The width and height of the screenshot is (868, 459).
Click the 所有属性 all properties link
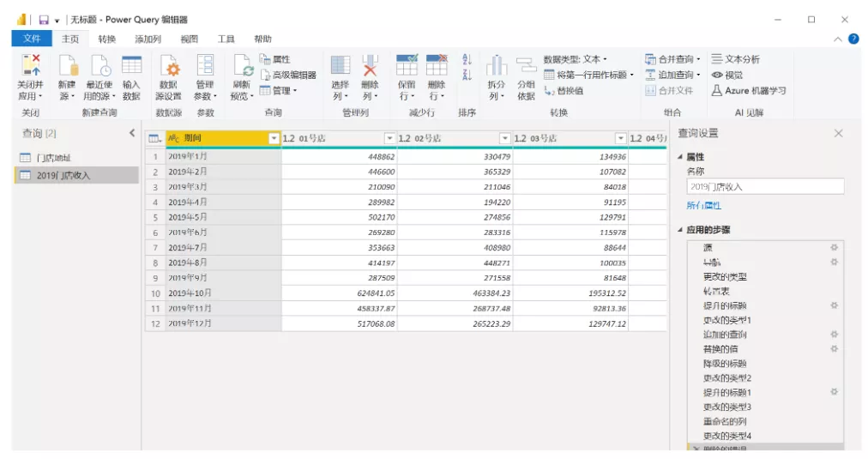703,205
